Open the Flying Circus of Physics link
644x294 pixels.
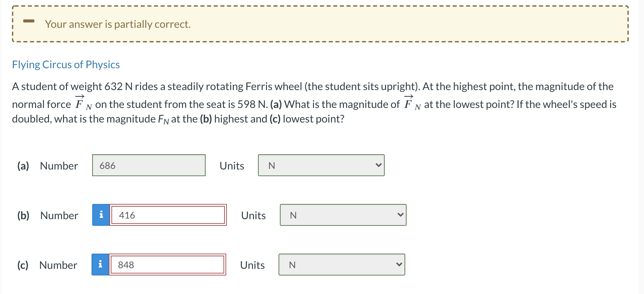[66, 65]
